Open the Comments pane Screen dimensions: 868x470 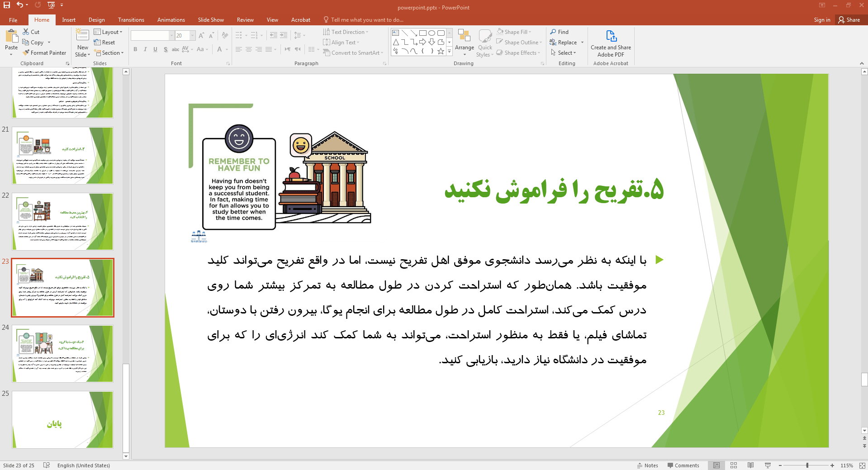coord(683,465)
